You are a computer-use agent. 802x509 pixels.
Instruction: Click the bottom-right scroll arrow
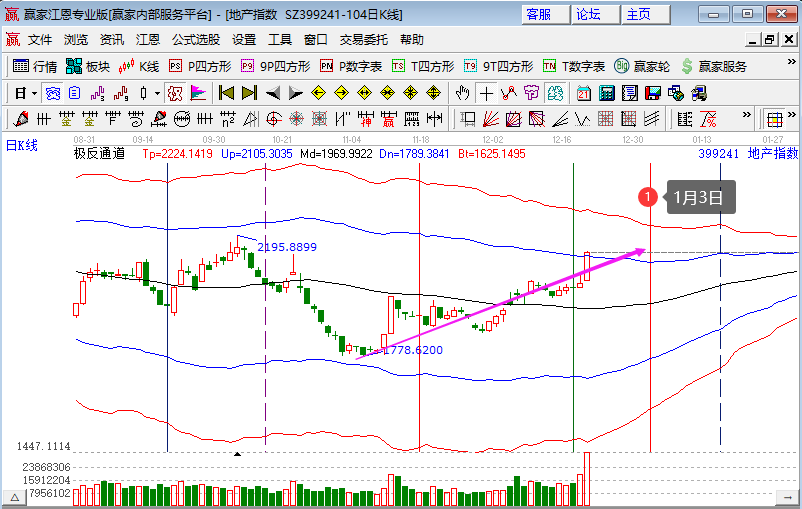pos(786,497)
